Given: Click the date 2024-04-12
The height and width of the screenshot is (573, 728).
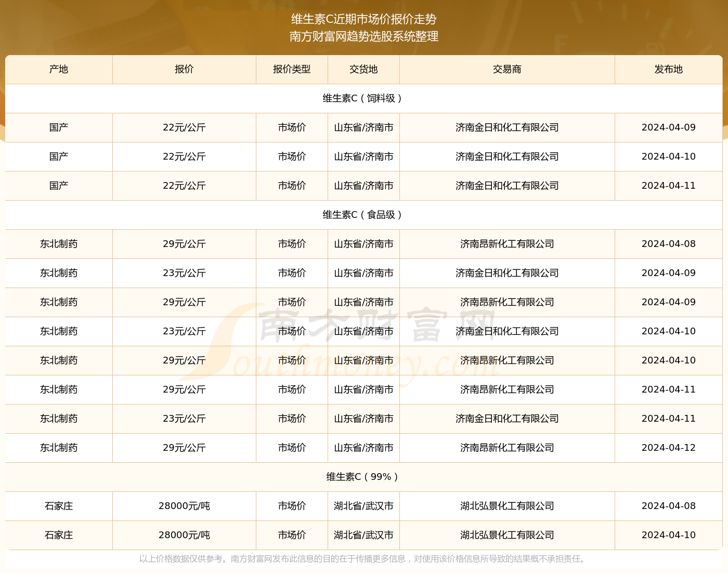Looking at the screenshot, I should 669,448.
